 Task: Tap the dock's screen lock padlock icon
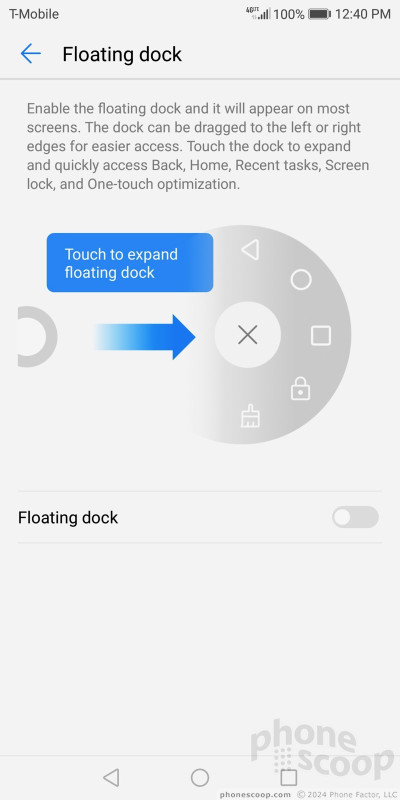(x=301, y=389)
